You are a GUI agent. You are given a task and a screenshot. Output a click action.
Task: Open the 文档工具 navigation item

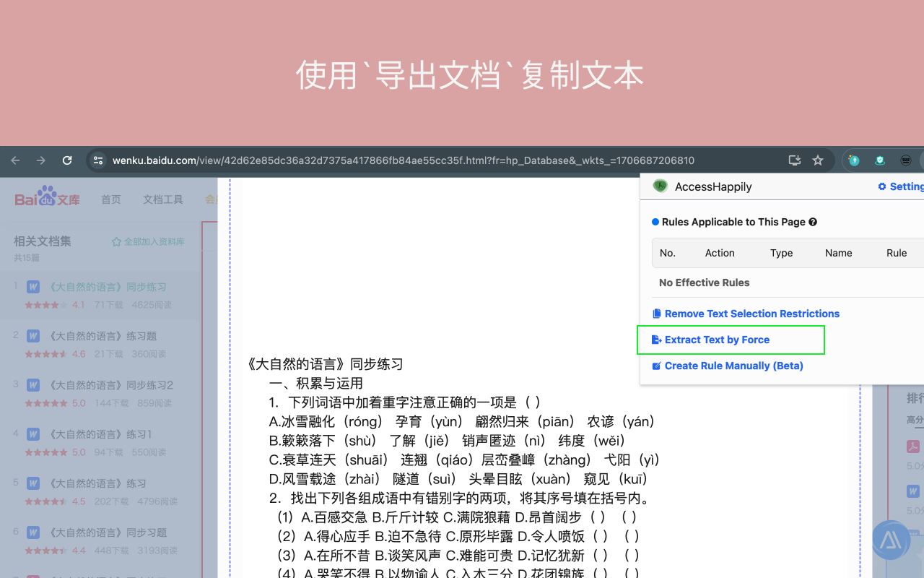(x=163, y=199)
